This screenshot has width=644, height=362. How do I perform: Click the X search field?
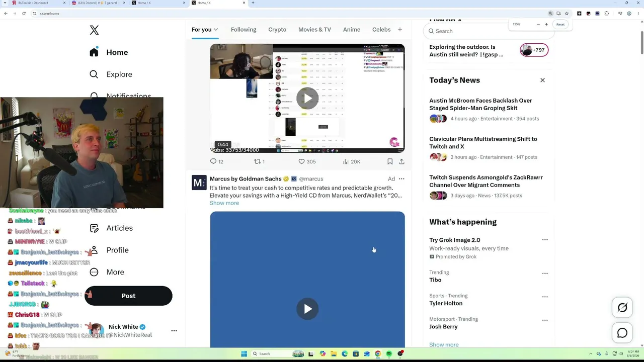(489, 31)
